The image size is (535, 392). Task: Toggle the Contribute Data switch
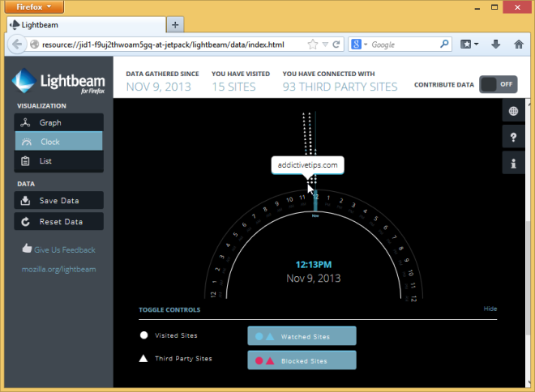click(x=498, y=84)
